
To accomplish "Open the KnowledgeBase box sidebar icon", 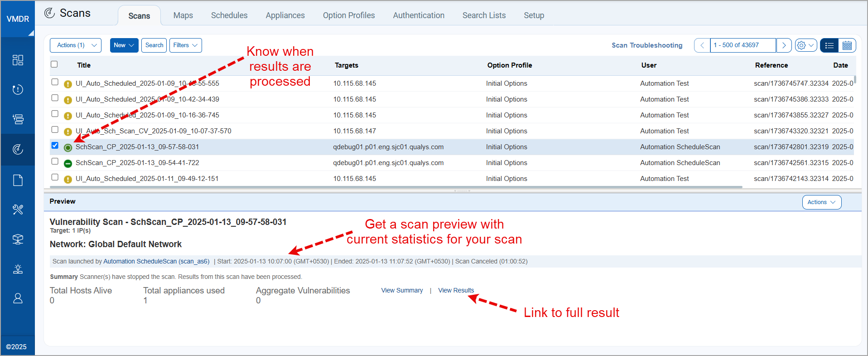I will tap(18, 239).
